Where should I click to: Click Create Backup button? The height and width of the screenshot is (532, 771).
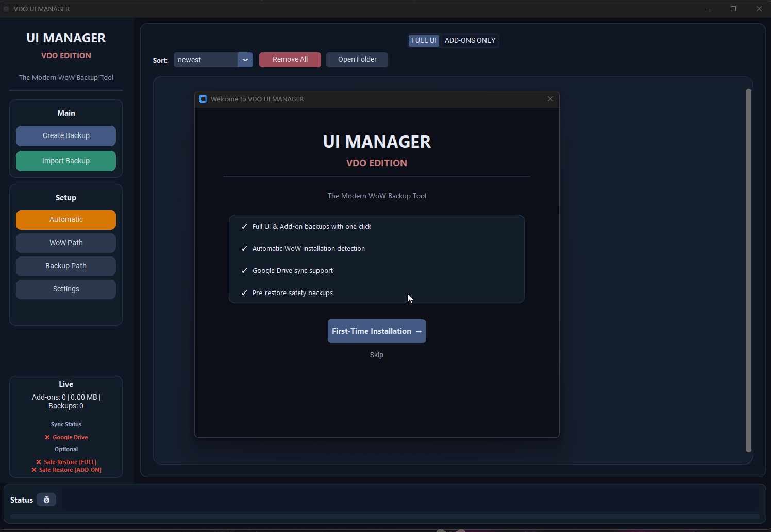(x=66, y=135)
